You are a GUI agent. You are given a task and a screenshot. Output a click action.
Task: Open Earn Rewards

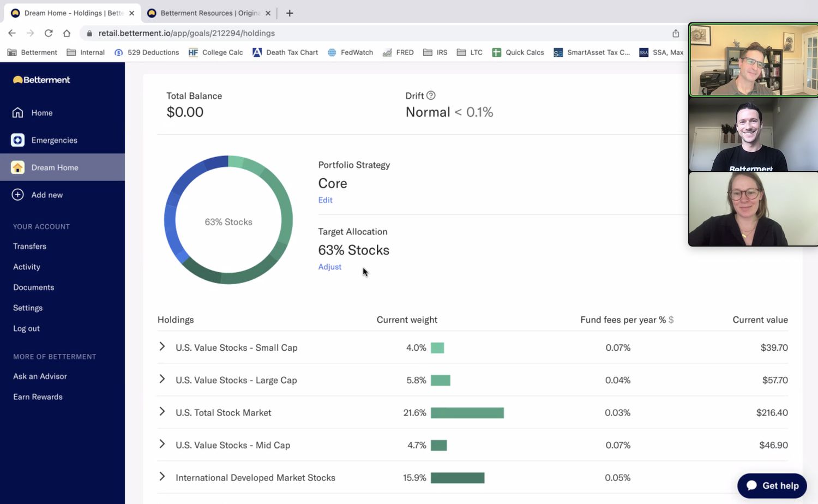click(38, 397)
